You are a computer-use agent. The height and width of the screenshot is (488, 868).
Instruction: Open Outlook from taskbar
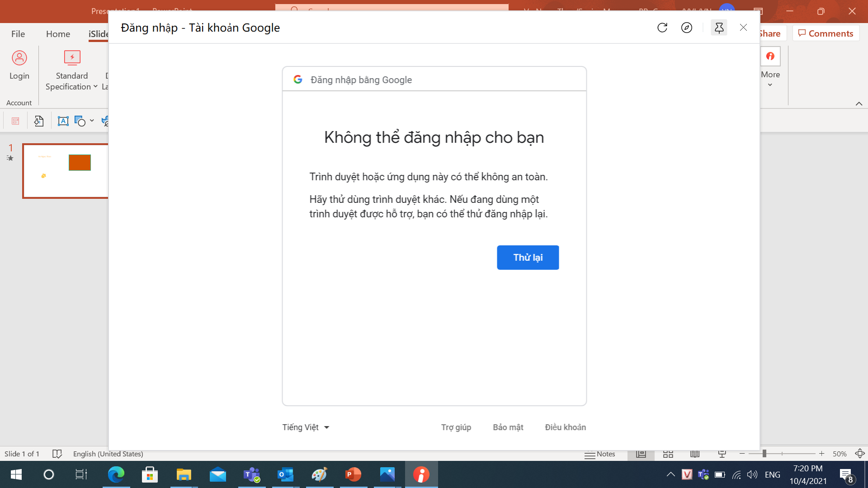point(285,474)
